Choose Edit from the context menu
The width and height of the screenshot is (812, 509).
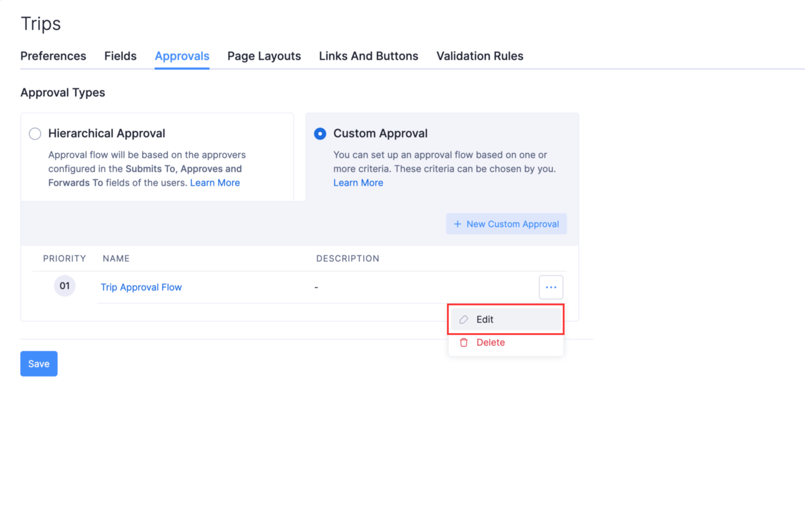[505, 319]
